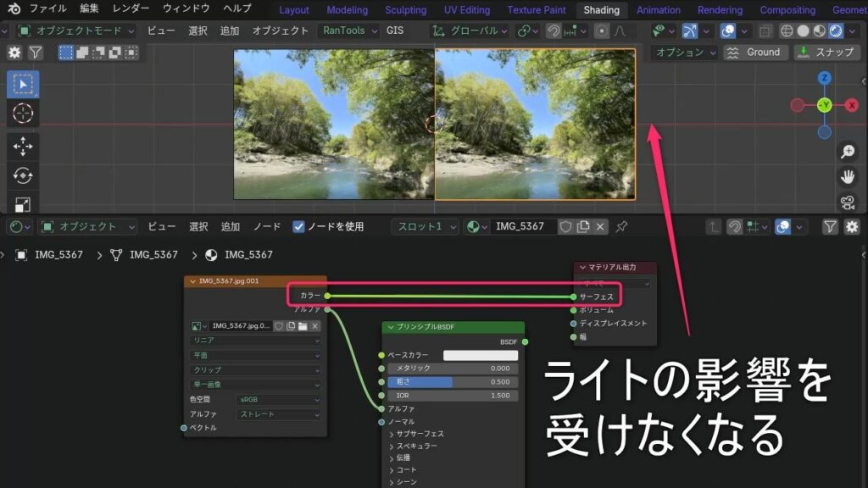Open Slot 1 material slot dropdown
The image size is (868, 488).
[426, 226]
